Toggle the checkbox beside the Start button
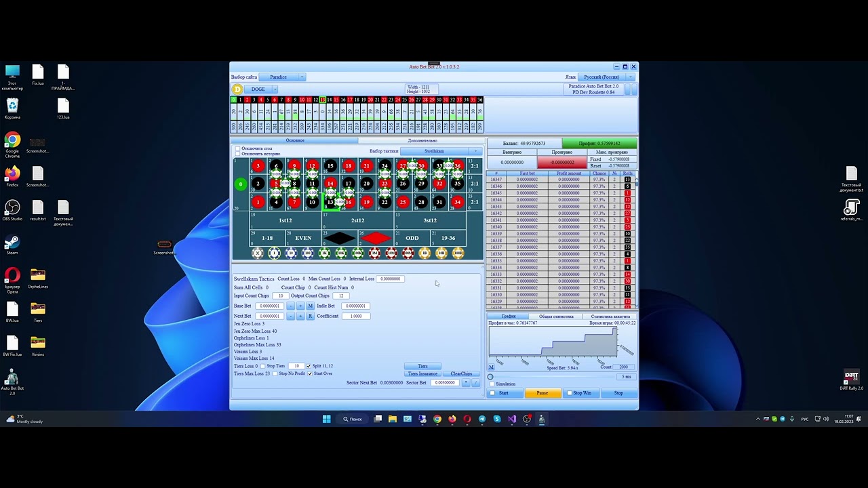The image size is (868, 488). coord(492,393)
